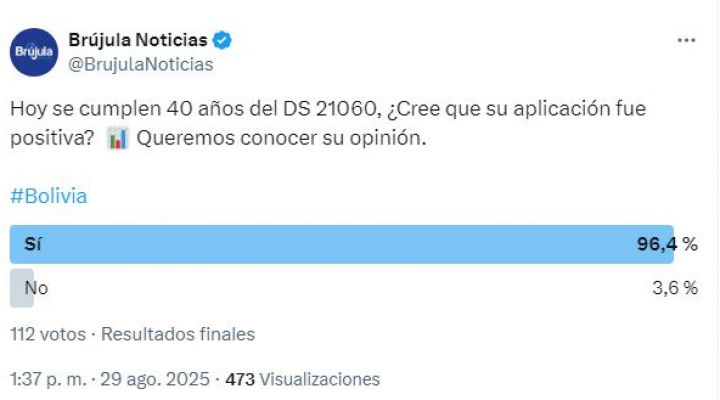Screen dimensions: 720x400
Task: Open the 1:37 p. m. timestamp
Action: (48, 379)
